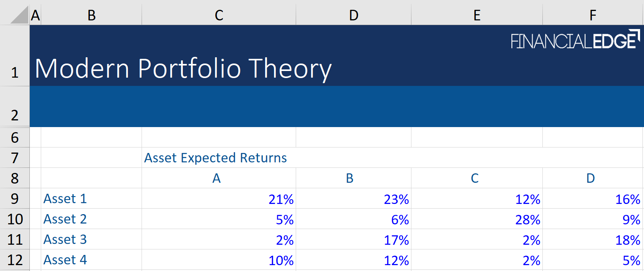Select the cell showing 18%
Viewport: 644px width, 271px height.
click(593, 240)
